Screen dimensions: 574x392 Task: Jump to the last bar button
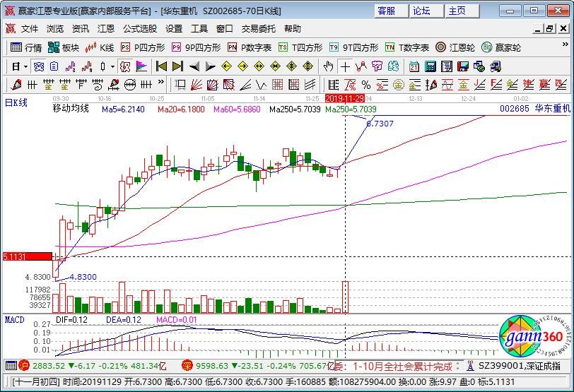point(177,66)
